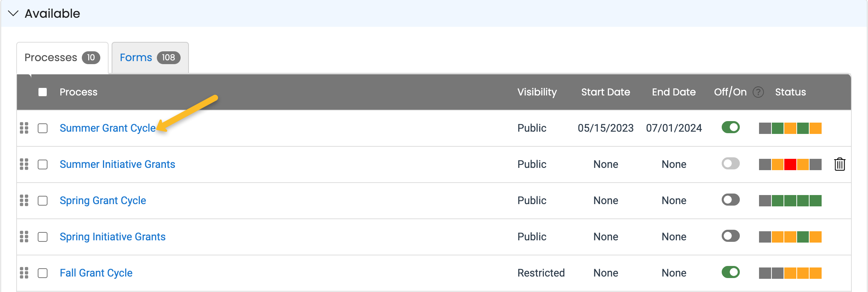This screenshot has height=292, width=868.
Task: Check the box next to Fall Grant Cycle
Action: click(42, 273)
